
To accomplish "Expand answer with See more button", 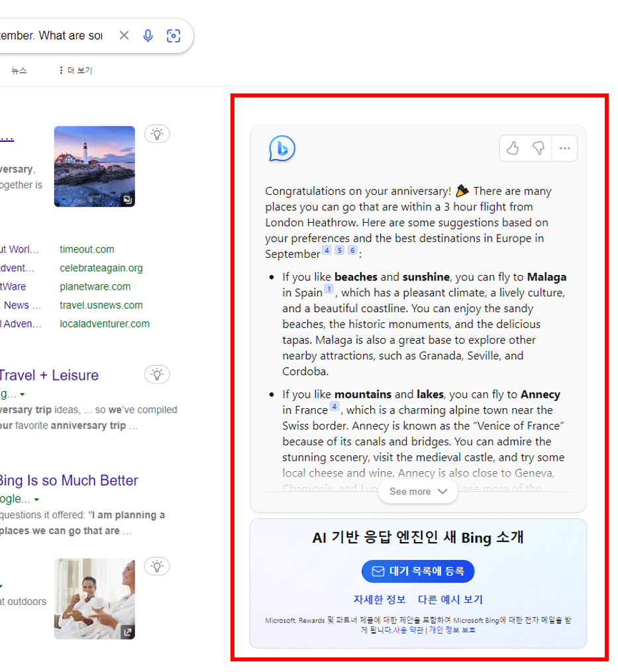I will (418, 492).
